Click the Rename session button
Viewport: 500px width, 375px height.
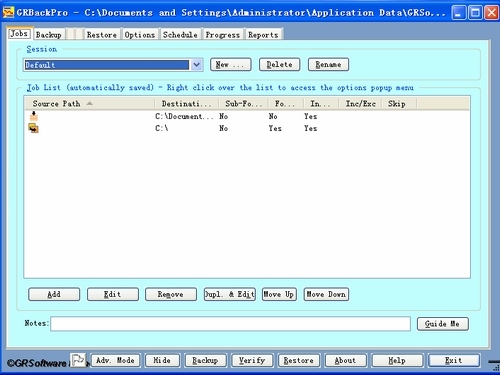pos(328,64)
